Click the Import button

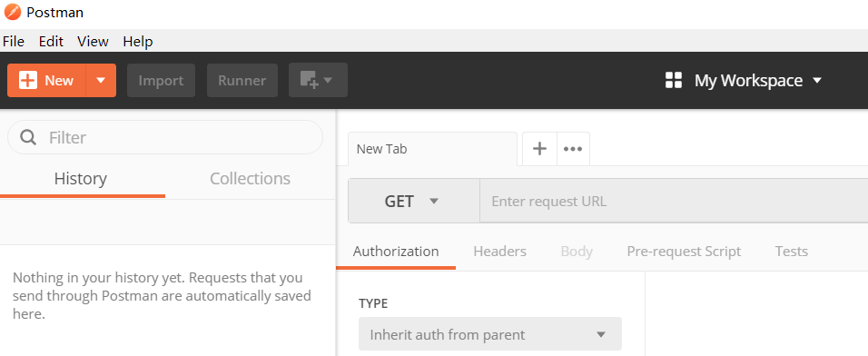pyautogui.click(x=161, y=80)
